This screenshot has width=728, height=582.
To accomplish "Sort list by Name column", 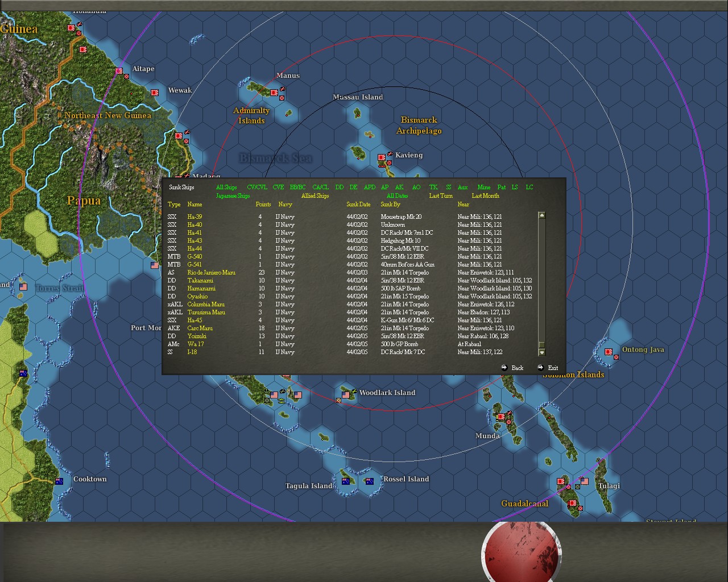I will click(195, 204).
